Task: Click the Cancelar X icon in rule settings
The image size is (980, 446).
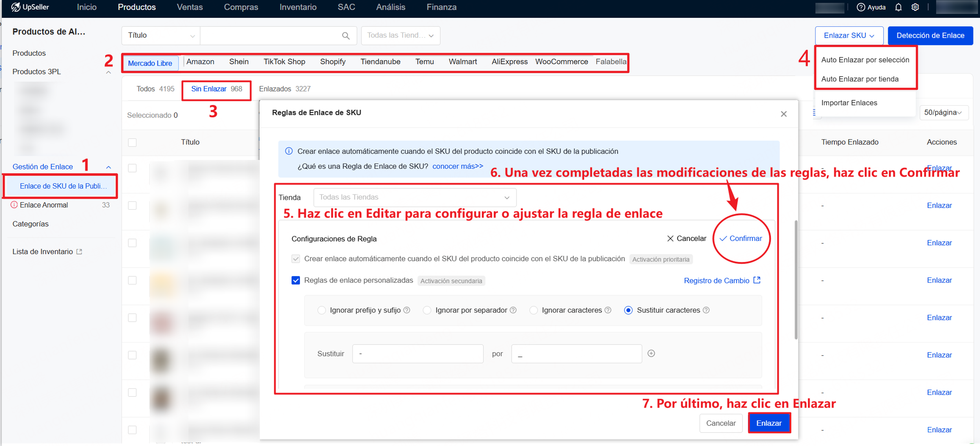Action: [x=670, y=238]
